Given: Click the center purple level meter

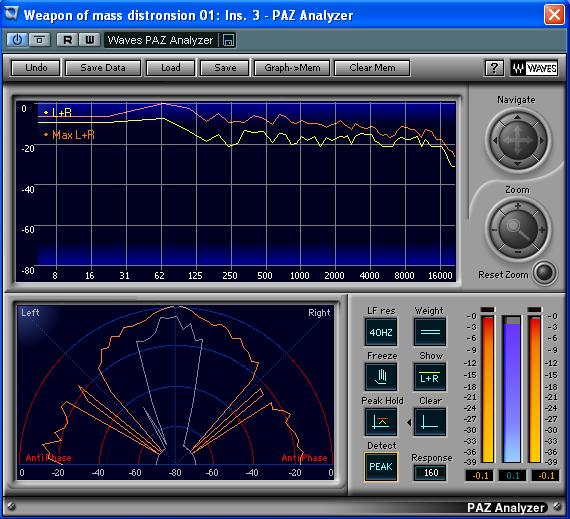Looking at the screenshot, I should tap(512, 389).
